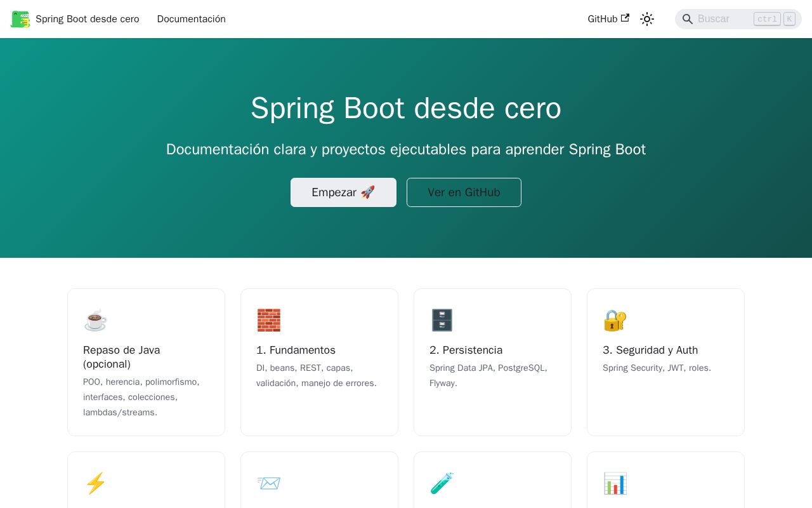Click the Empezar button
Viewport: 812px width, 508px height.
pyautogui.click(x=343, y=192)
